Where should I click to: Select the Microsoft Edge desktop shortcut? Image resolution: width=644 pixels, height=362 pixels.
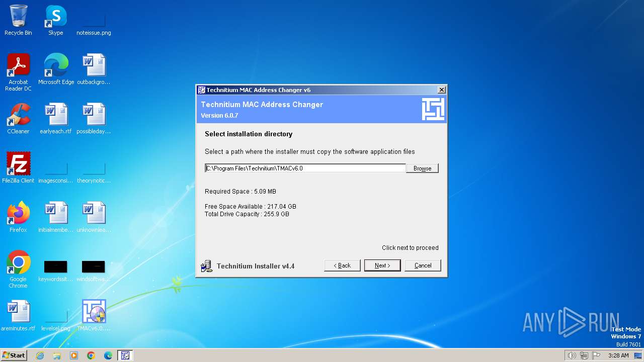pos(56,69)
